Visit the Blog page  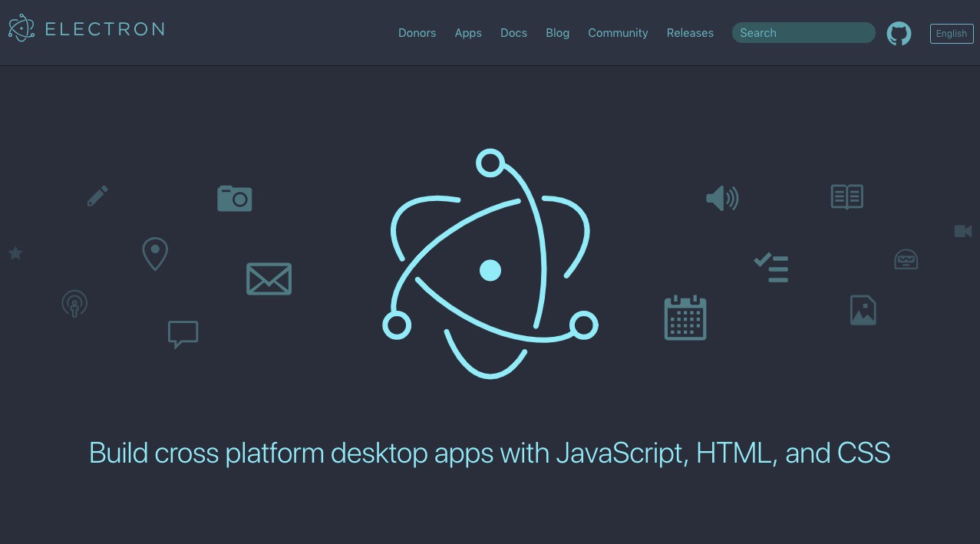coord(557,33)
